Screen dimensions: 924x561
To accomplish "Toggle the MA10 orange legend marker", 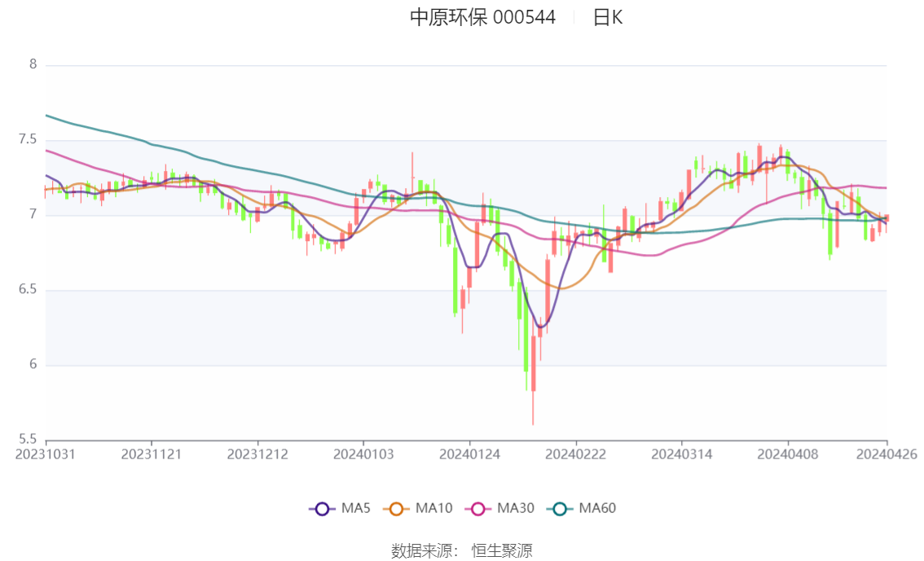I will pos(396,509).
